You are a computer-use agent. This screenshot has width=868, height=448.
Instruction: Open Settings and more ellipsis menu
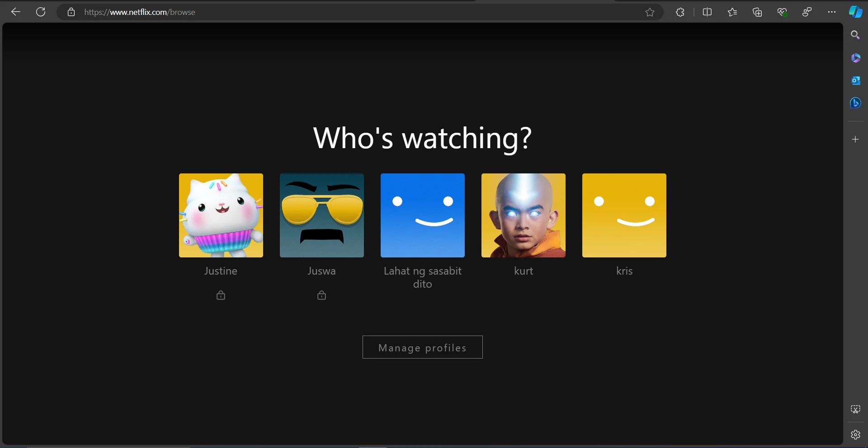tap(832, 12)
